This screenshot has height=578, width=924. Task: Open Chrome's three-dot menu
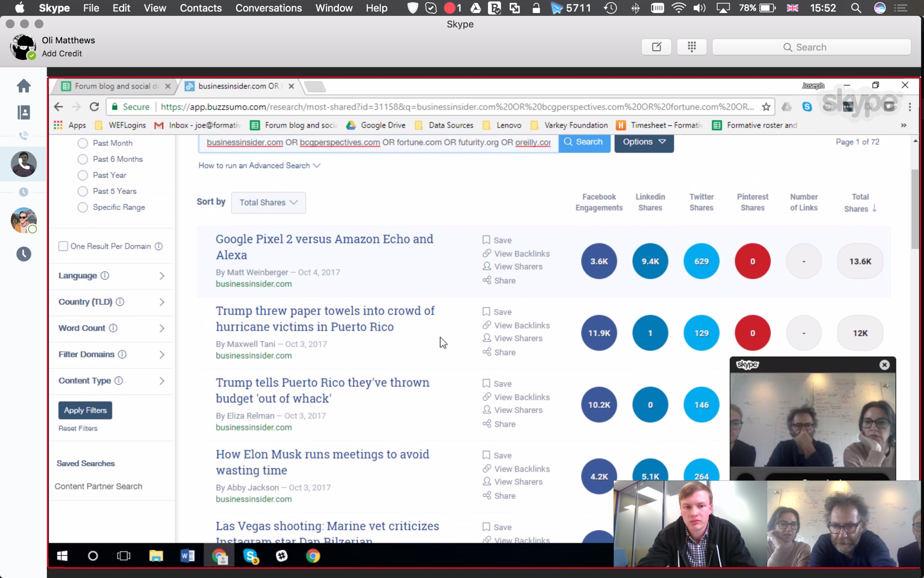[x=910, y=107]
